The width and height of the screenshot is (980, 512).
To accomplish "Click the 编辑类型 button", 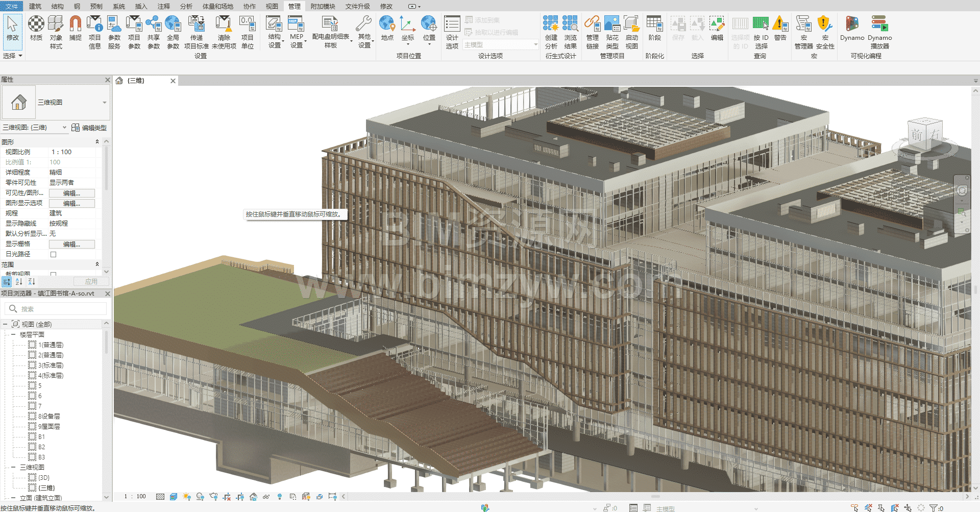I will tap(89, 128).
